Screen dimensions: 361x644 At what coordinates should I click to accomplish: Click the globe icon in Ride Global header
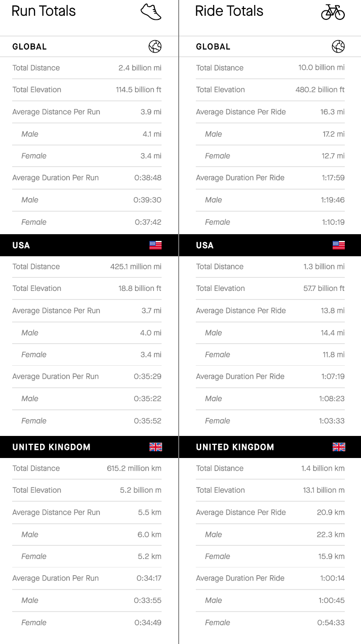point(338,46)
